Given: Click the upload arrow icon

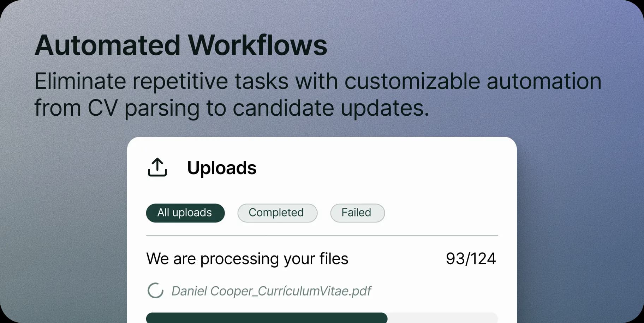Looking at the screenshot, I should pyautogui.click(x=157, y=167).
